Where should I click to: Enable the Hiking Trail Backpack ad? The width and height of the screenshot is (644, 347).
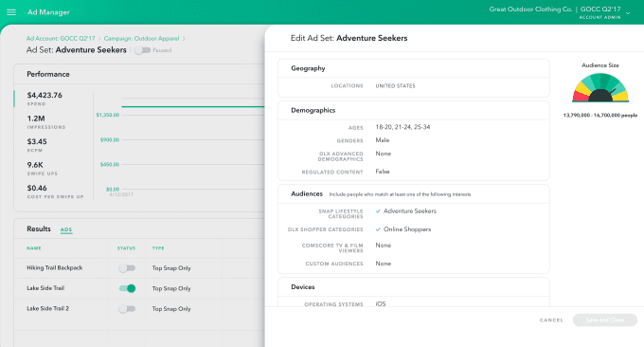127,268
